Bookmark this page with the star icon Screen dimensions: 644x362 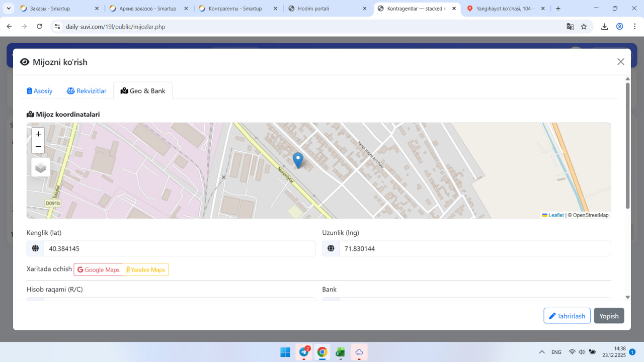[584, 27]
